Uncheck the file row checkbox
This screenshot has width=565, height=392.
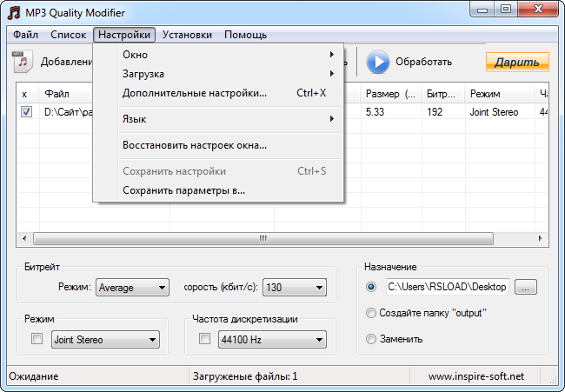(26, 112)
